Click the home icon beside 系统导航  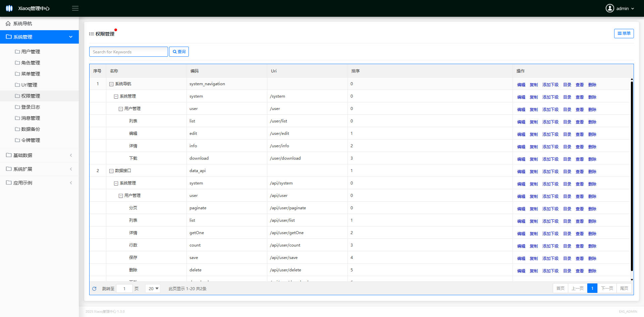[8, 23]
